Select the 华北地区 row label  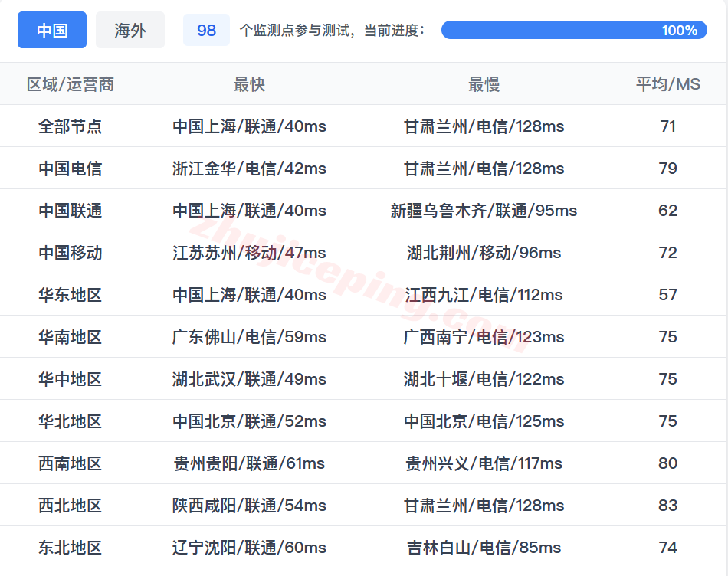pyautogui.click(x=70, y=421)
